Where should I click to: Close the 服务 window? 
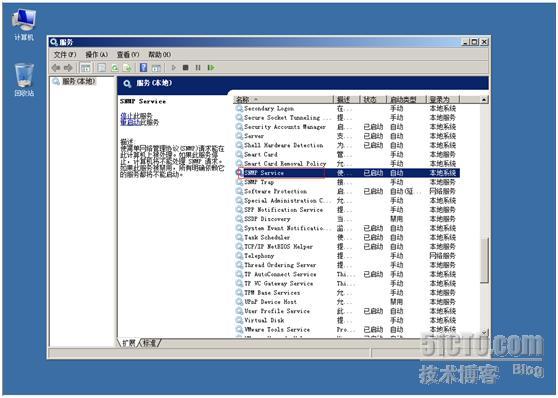484,42
